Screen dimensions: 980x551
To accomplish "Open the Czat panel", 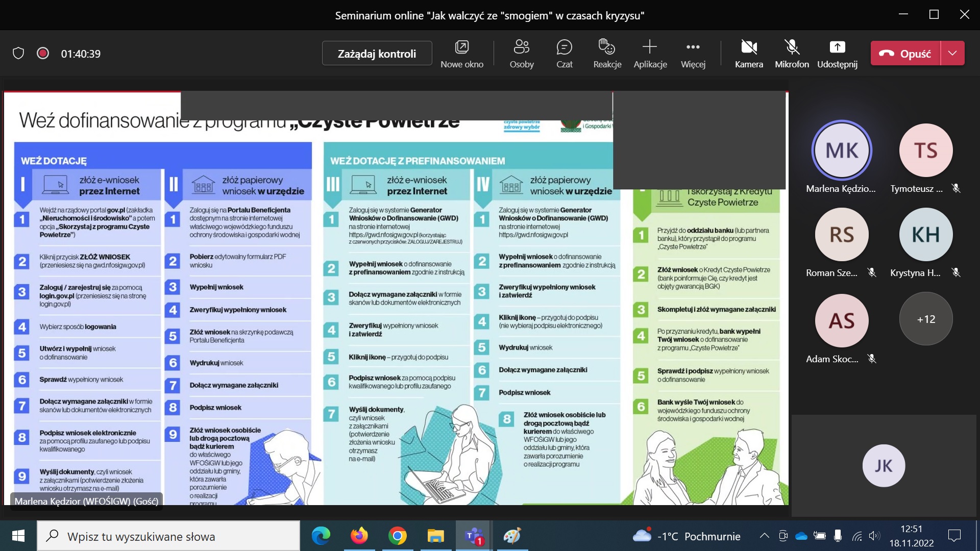I will 564,54.
